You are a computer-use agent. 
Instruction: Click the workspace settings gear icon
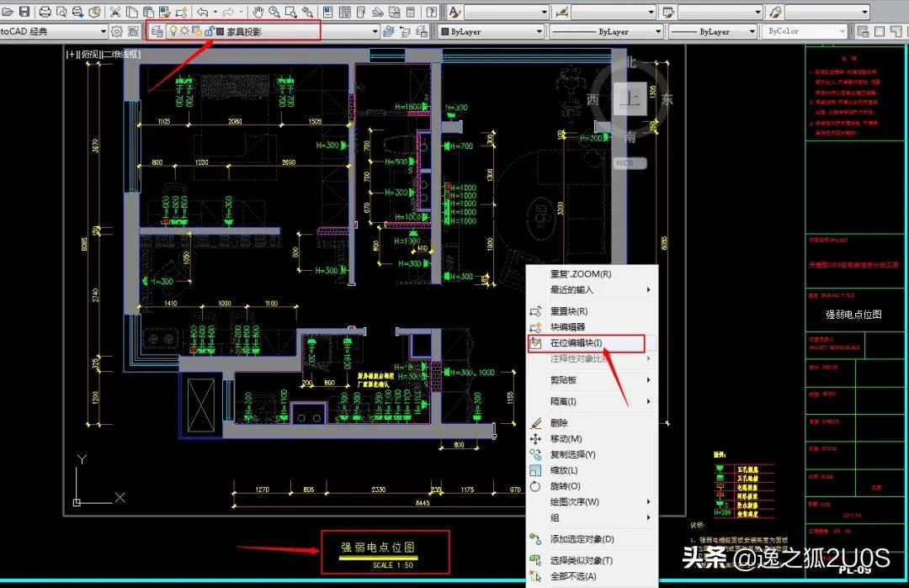[117, 31]
